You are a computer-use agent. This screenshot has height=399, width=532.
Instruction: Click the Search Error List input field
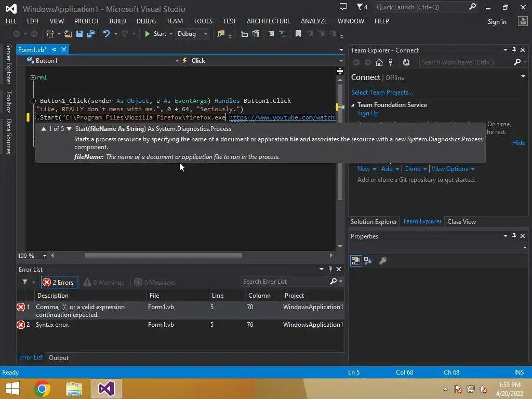coord(285,282)
